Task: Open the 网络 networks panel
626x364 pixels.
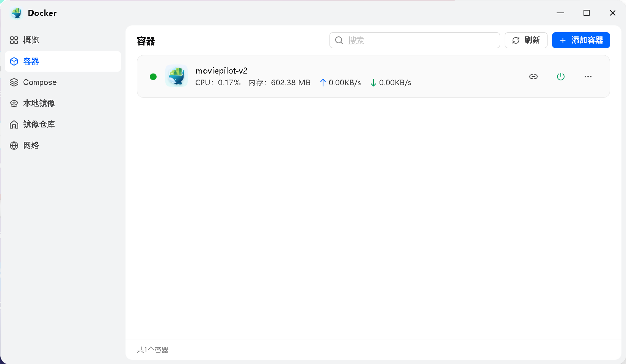Action: tap(31, 145)
